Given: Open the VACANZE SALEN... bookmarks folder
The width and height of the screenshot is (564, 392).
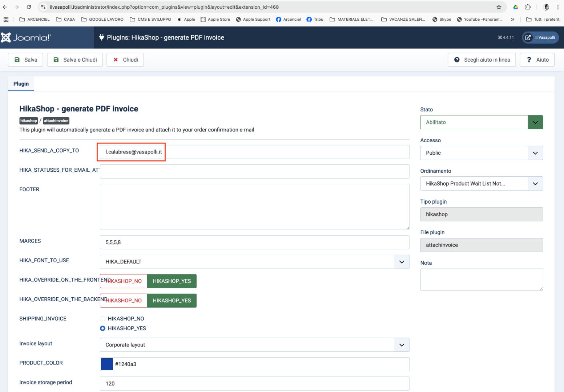Looking at the screenshot, I should click(403, 19).
